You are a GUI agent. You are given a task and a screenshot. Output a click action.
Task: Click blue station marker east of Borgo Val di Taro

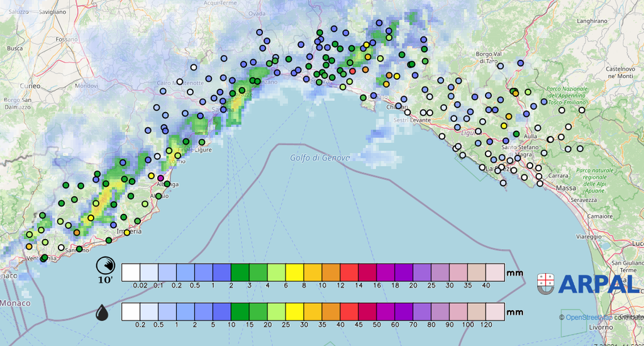point(520,64)
